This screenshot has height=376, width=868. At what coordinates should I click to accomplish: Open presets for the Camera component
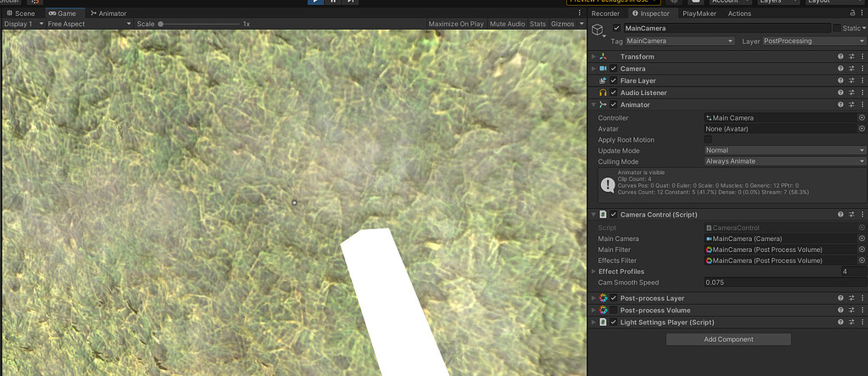852,69
